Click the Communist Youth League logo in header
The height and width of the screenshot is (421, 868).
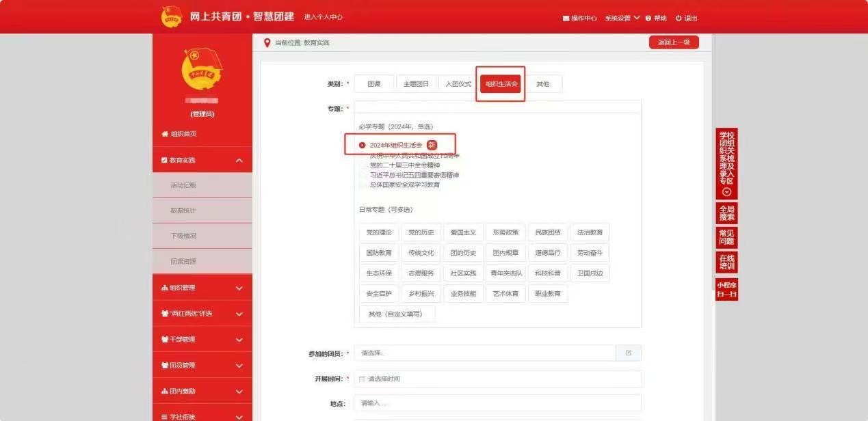[x=172, y=17]
